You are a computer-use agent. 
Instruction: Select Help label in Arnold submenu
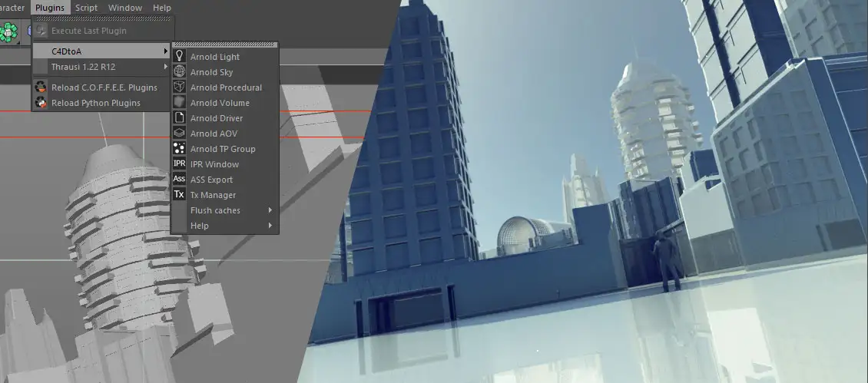(199, 226)
